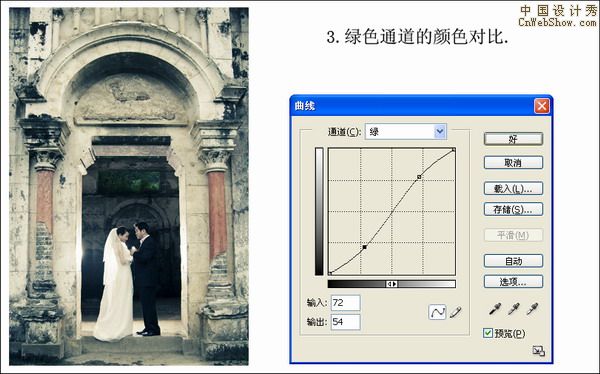Click the 载入(L)... load button

click(513, 189)
